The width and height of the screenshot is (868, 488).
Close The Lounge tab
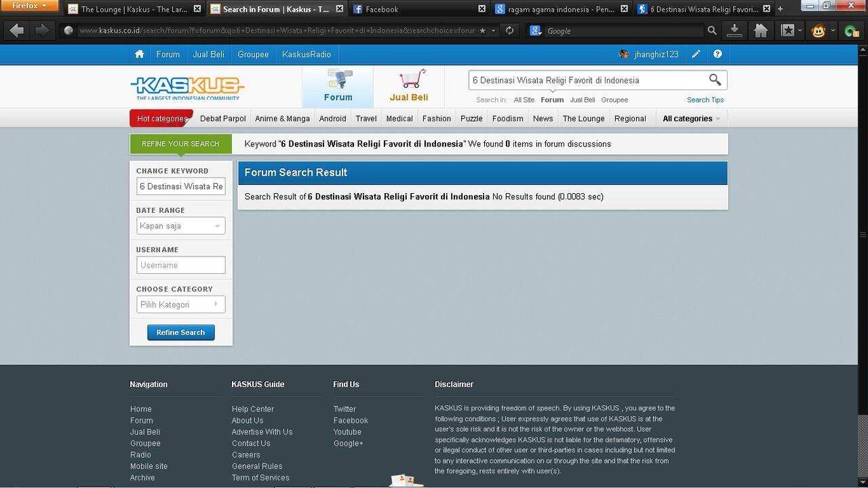[x=197, y=9]
